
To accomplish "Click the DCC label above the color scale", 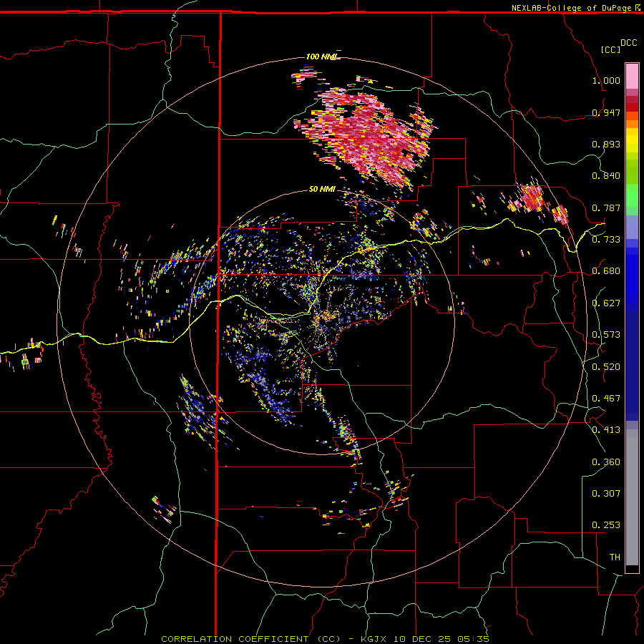I will 628,43.
